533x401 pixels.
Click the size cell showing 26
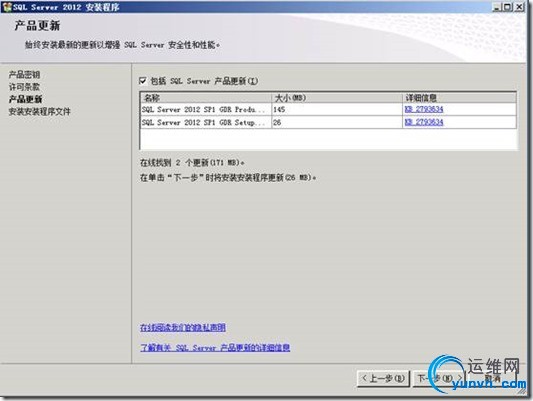point(337,122)
